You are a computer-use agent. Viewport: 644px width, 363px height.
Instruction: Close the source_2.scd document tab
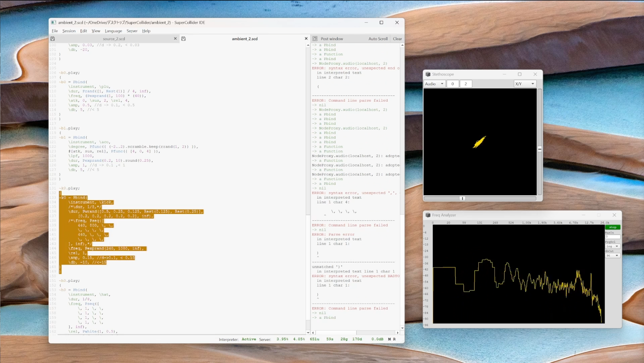click(175, 39)
